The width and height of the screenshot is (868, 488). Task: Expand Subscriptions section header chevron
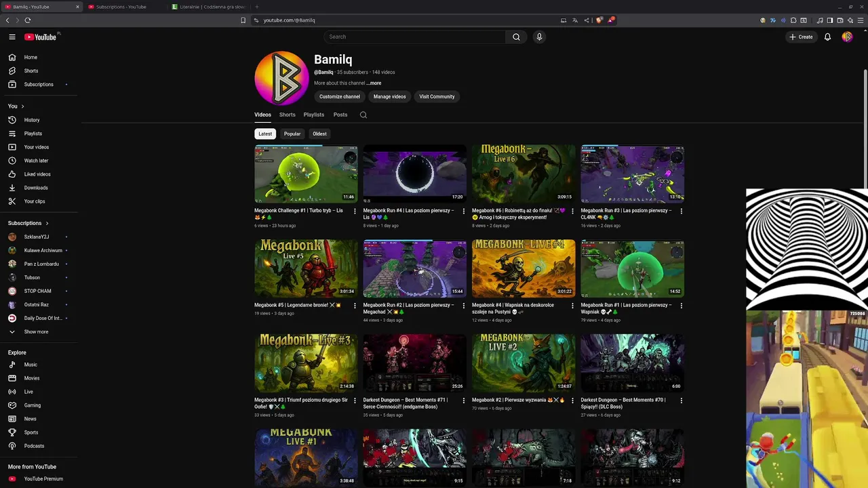coord(47,223)
